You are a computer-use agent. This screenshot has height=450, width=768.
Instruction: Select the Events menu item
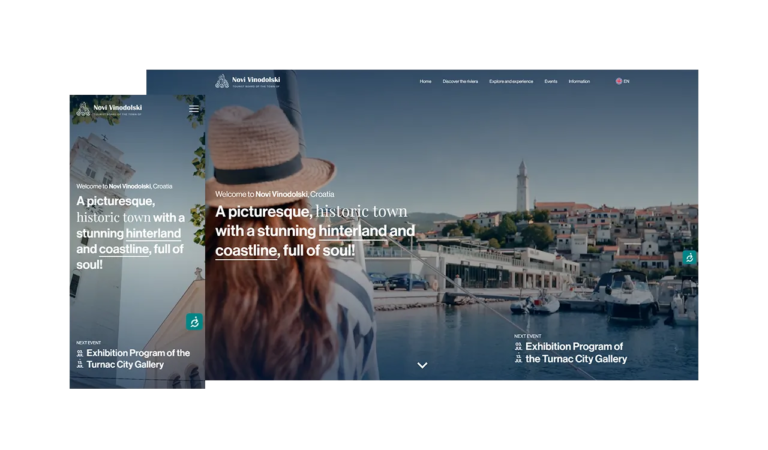pos(551,81)
